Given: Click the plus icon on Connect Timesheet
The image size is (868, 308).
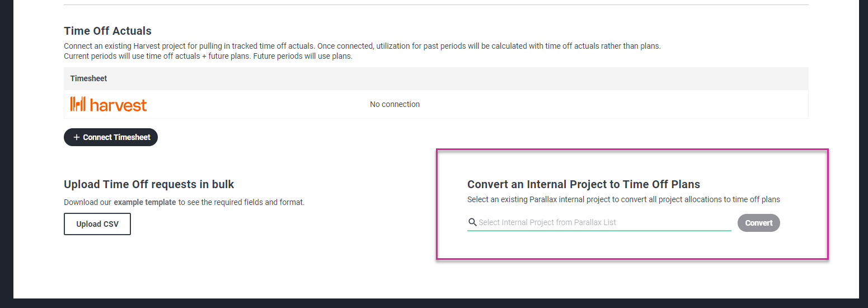Looking at the screenshot, I should [x=77, y=137].
